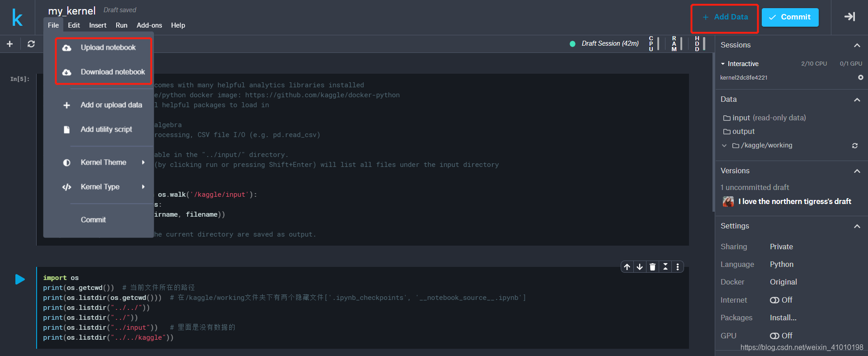This screenshot has width=868, height=356.
Task: Click the add cell plus icon
Action: point(9,44)
